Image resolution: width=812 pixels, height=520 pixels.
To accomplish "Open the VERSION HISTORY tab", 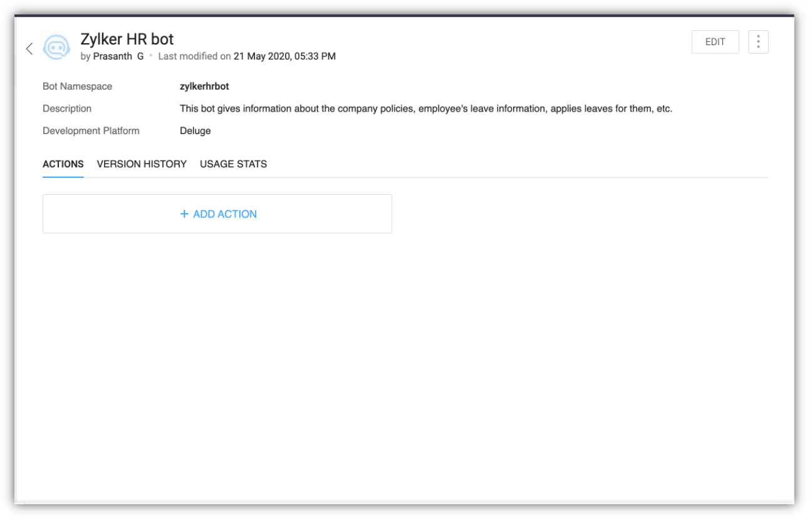I will click(x=142, y=164).
